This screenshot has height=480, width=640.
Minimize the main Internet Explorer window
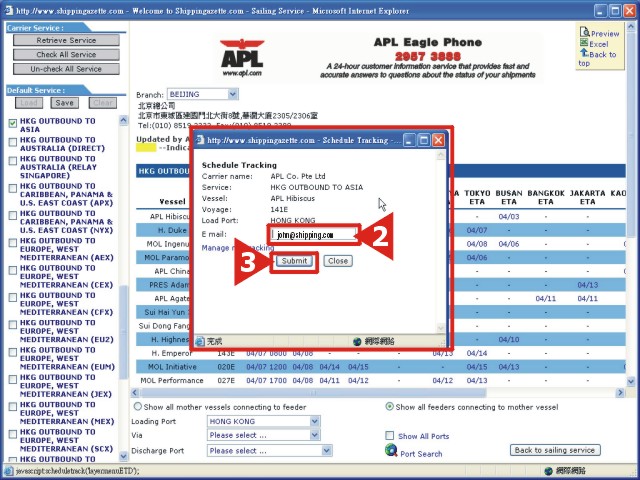[600, 11]
